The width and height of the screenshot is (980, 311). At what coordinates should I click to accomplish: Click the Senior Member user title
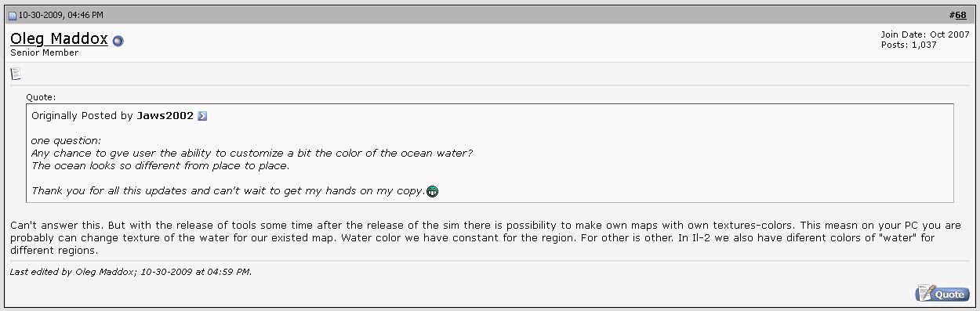point(44,53)
